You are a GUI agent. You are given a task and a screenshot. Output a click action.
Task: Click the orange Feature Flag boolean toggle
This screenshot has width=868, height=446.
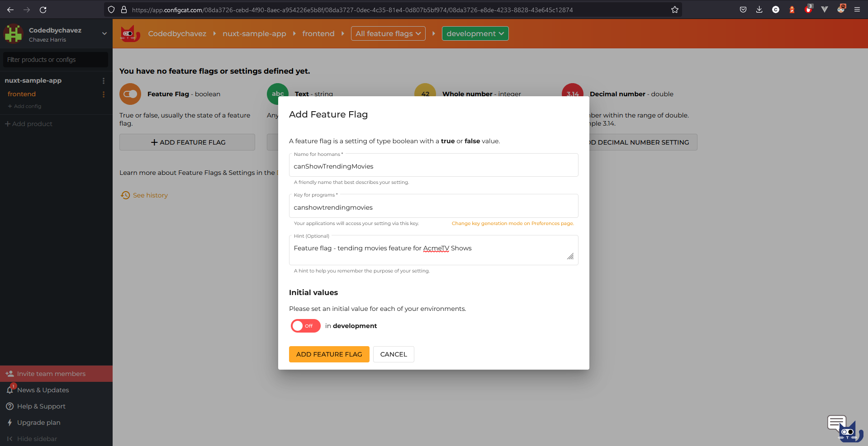(x=130, y=94)
